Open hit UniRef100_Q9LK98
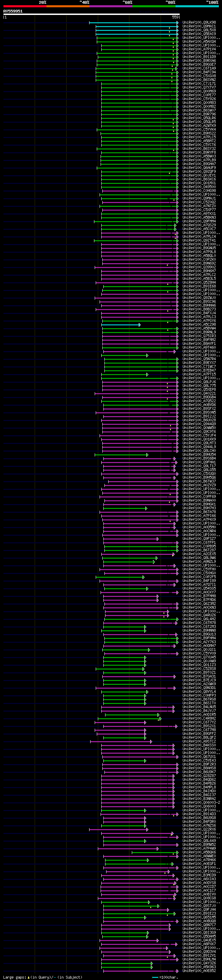This screenshot has height=980, width=222. click(199, 23)
